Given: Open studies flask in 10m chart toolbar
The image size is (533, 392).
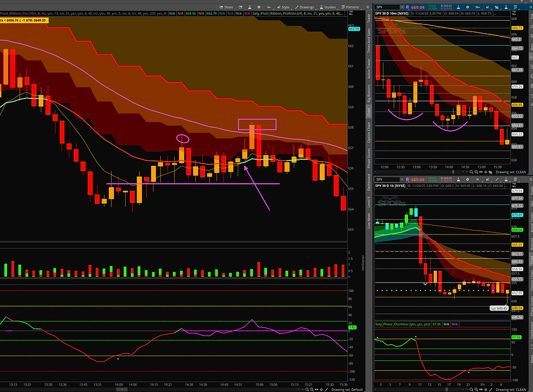Looking at the screenshot, I should click(506, 7).
